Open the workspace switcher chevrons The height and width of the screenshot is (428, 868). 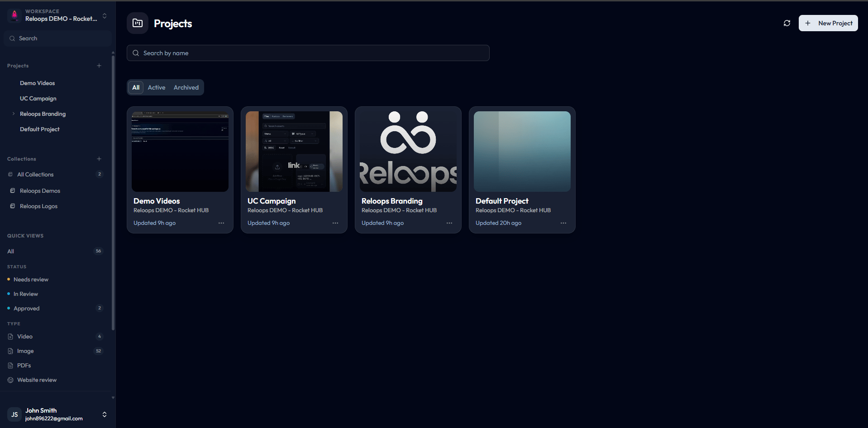click(105, 16)
